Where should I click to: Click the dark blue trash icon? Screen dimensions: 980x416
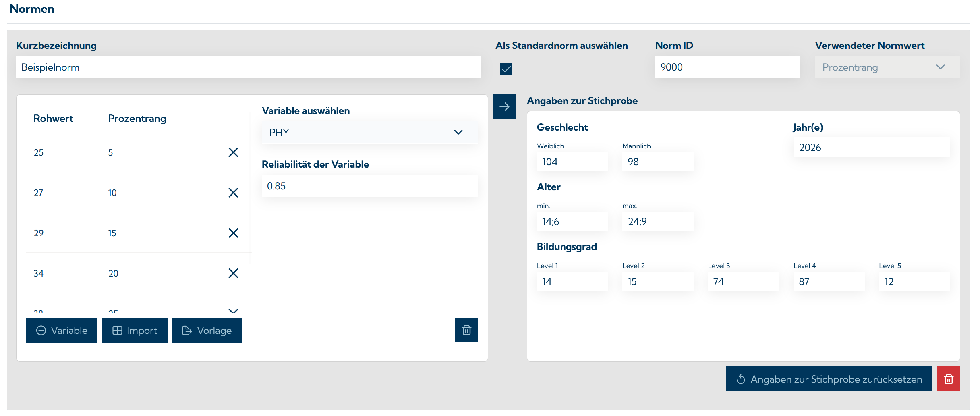(x=466, y=330)
